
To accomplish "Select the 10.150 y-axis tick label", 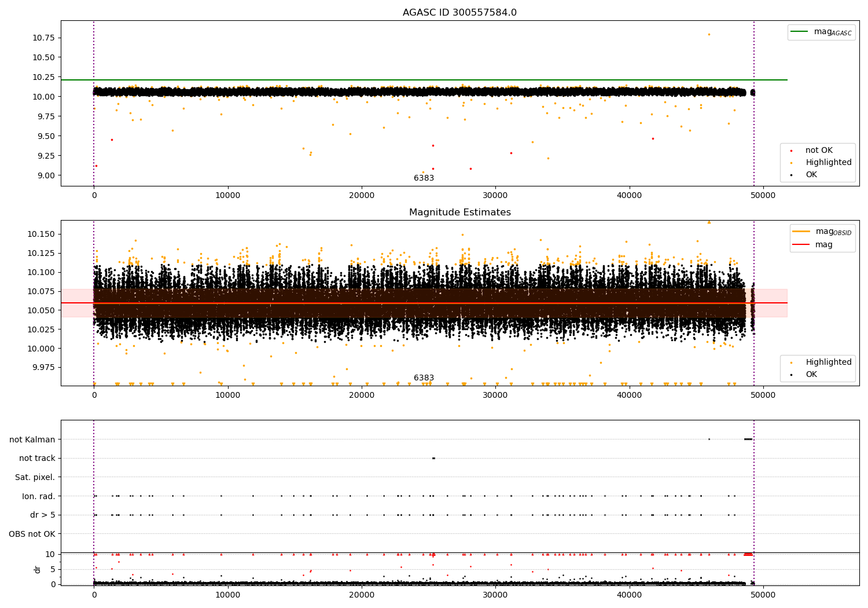I will [x=41, y=234].
